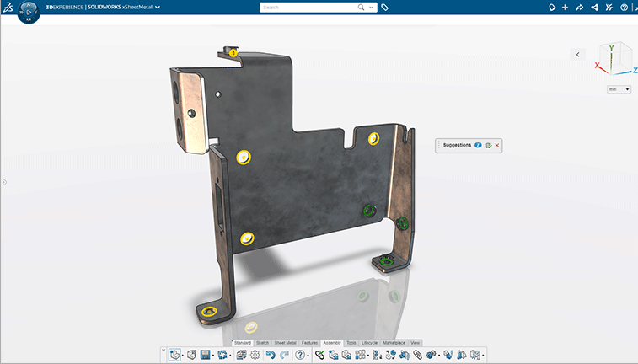Image resolution: width=638 pixels, height=364 pixels.
Task: Open the settings gear in bottom toolbar
Action: pyautogui.click(x=255, y=356)
